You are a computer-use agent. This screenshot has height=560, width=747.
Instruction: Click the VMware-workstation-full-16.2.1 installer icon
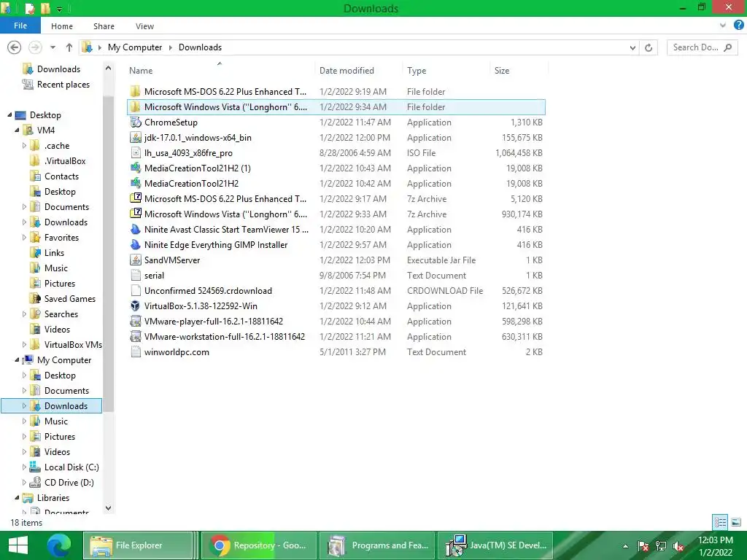pos(136,337)
